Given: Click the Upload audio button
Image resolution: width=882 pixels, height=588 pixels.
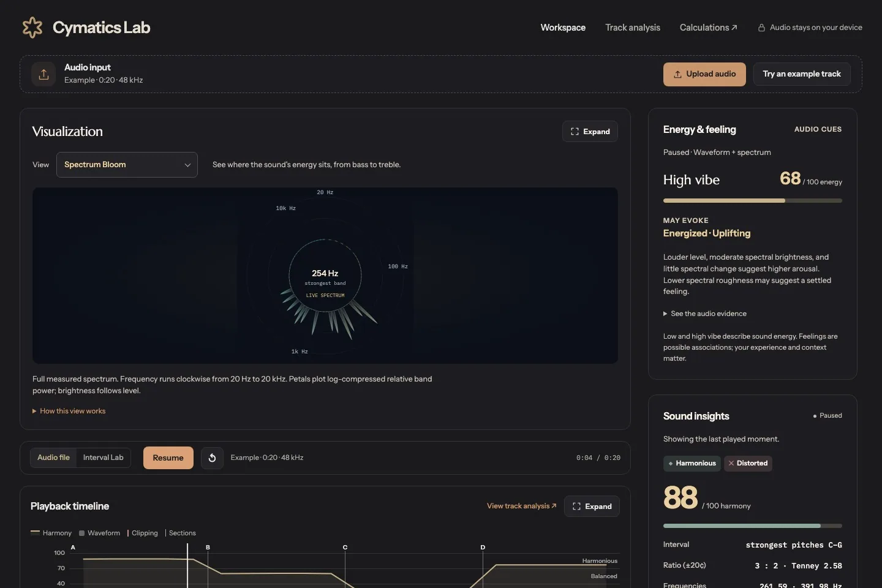Looking at the screenshot, I should (704, 74).
